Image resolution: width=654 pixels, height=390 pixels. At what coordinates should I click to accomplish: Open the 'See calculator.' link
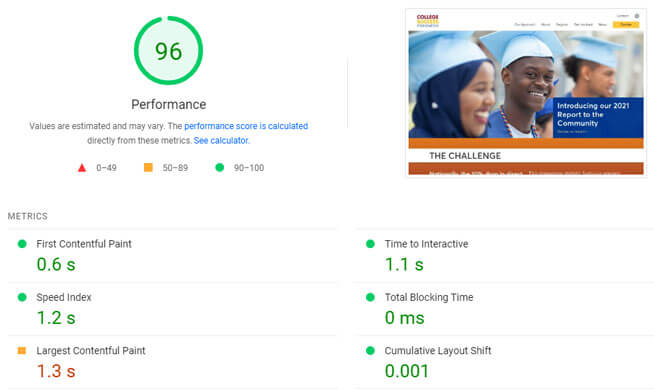click(221, 141)
